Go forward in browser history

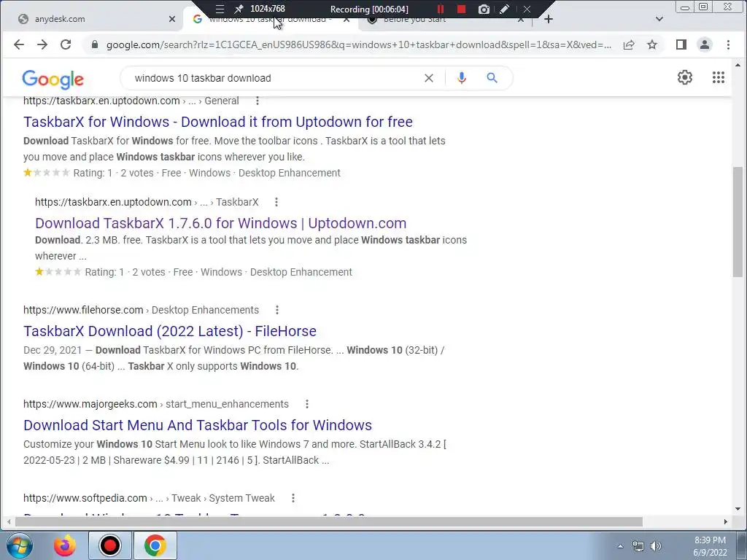pos(42,44)
